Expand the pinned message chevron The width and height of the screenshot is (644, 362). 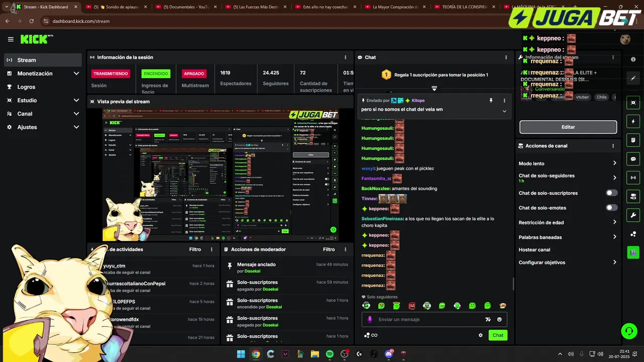click(x=504, y=111)
